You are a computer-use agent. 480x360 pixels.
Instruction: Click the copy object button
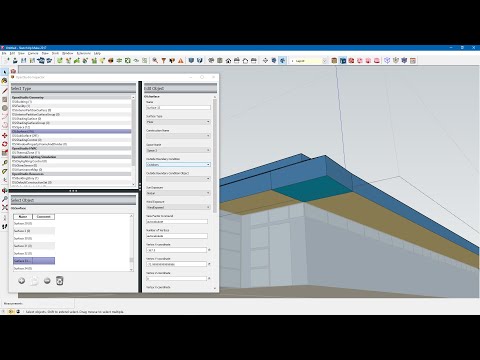[34, 281]
